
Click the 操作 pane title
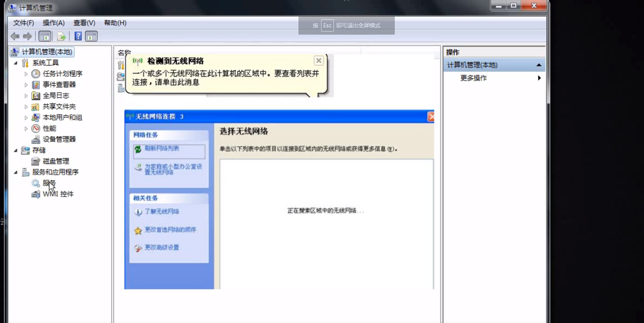(x=452, y=52)
